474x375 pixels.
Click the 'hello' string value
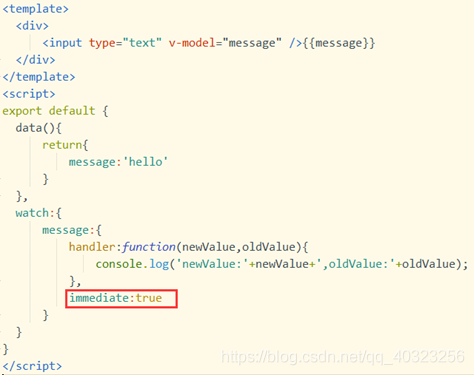point(146,162)
